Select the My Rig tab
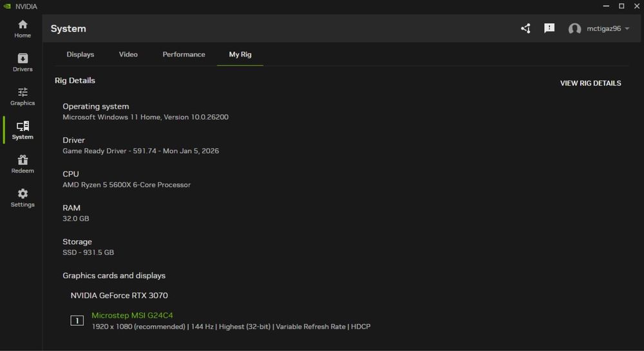The image size is (644, 351). [x=240, y=54]
